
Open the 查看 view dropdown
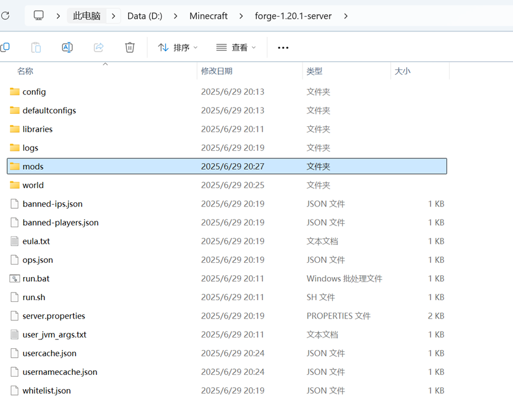point(236,47)
